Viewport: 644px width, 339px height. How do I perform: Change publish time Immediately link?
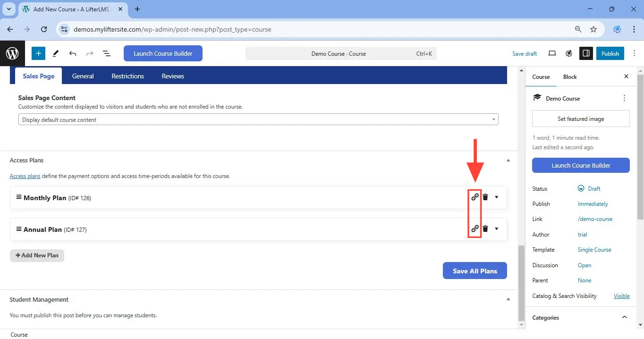(x=593, y=204)
